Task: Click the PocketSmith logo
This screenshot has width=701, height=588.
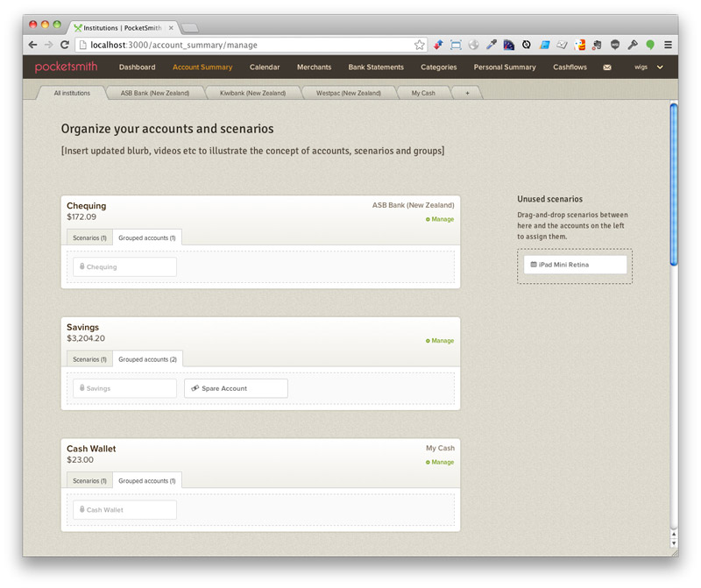Action: click(x=67, y=67)
